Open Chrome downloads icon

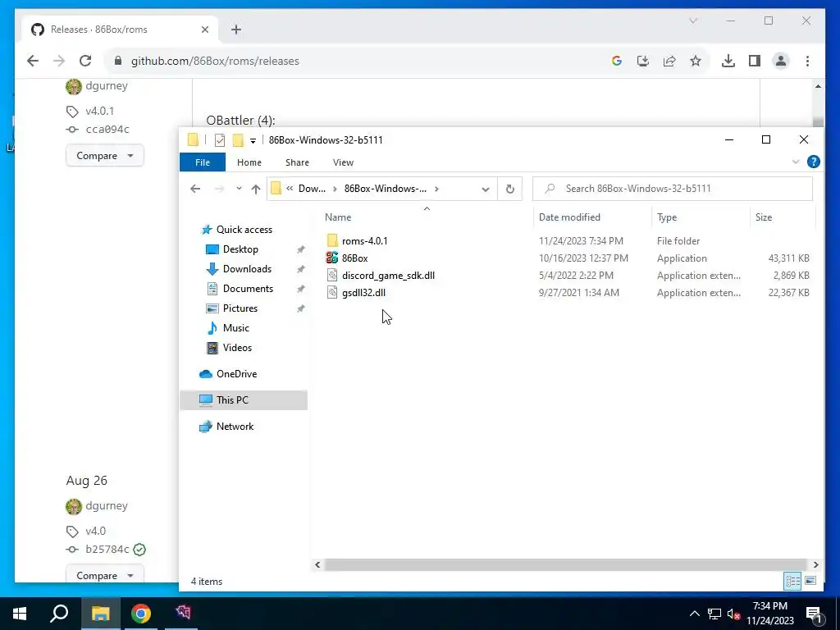[x=728, y=61]
